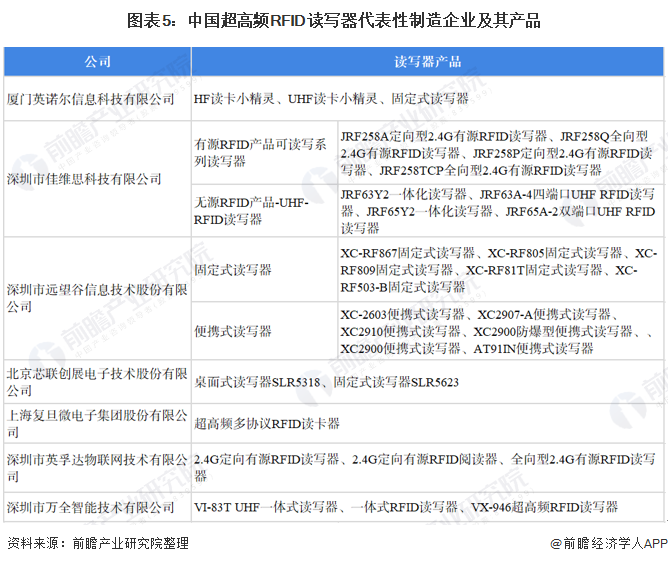Click the JRF63Y2一体化读写器 product cell
The image size is (668, 564).
(497, 210)
